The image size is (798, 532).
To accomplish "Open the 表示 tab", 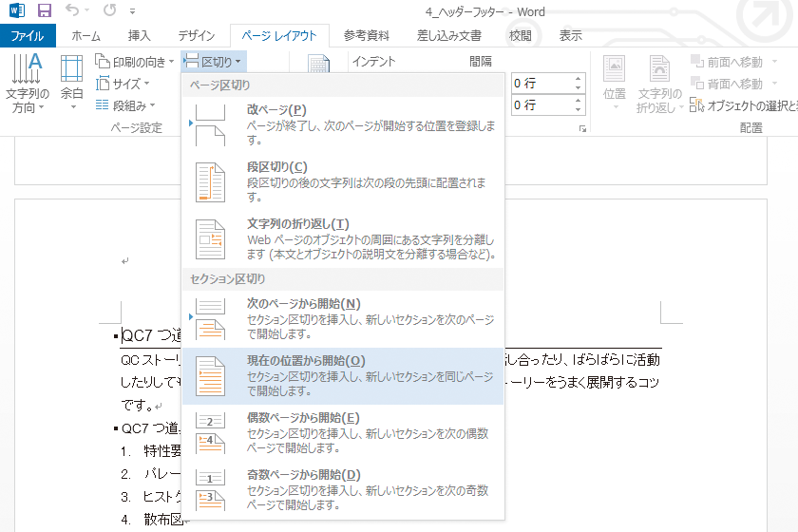I will click(x=571, y=36).
